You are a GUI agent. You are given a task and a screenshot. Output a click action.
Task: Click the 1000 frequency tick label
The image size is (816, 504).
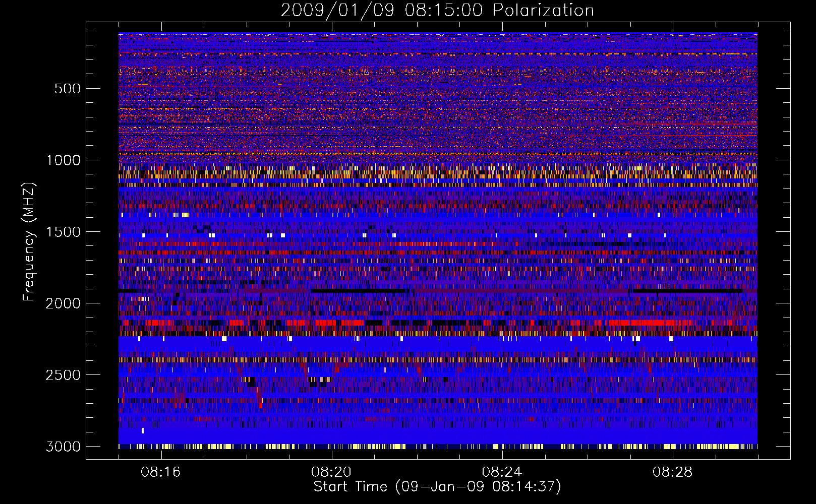(x=63, y=160)
